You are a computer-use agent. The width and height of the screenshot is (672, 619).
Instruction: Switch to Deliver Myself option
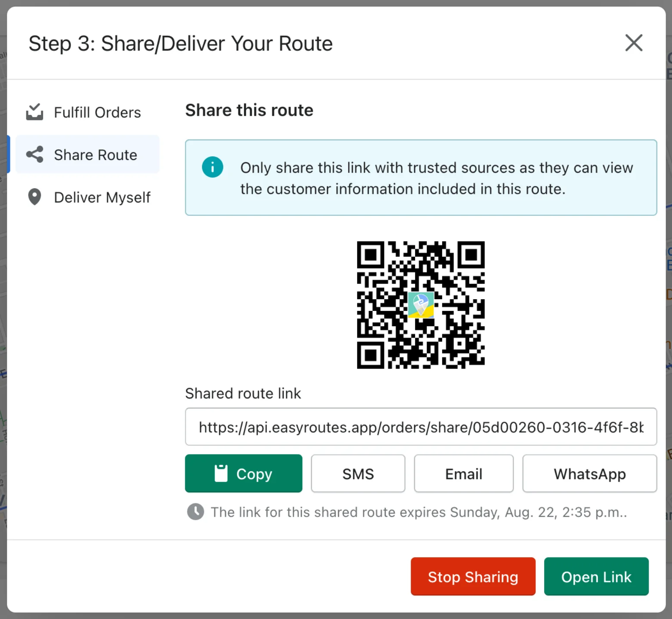pos(87,197)
